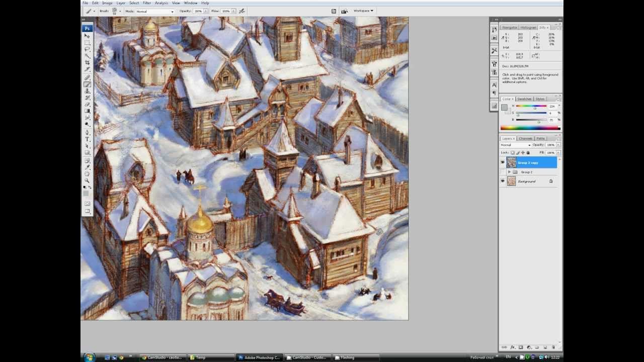Open the Flow slider arrow

click(x=233, y=11)
